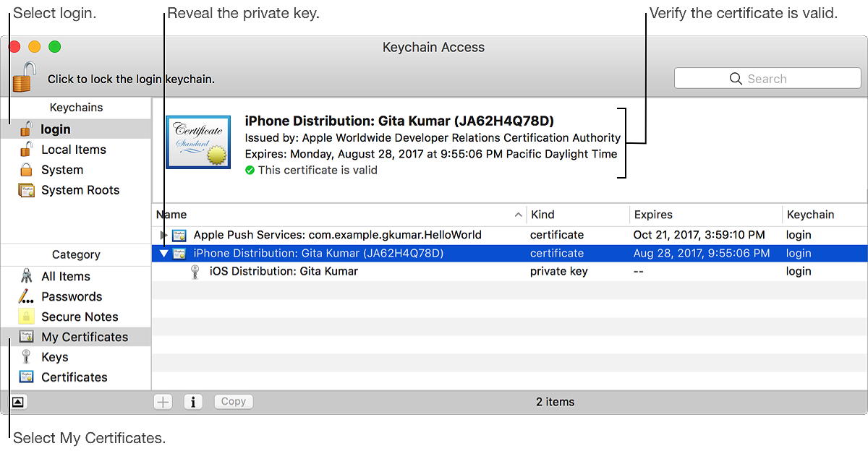868x451 pixels.
Task: Choose the Certificates category
Action: (76, 377)
